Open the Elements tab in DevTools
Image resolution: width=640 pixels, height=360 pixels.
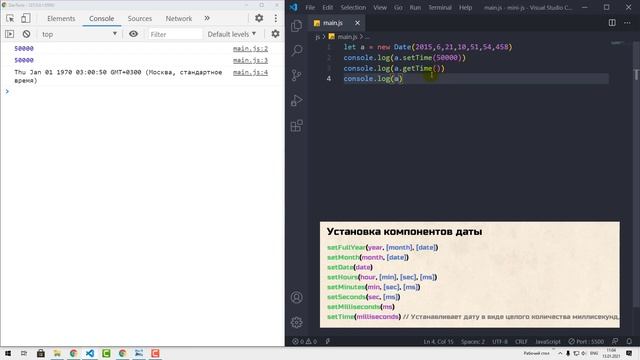(61, 19)
